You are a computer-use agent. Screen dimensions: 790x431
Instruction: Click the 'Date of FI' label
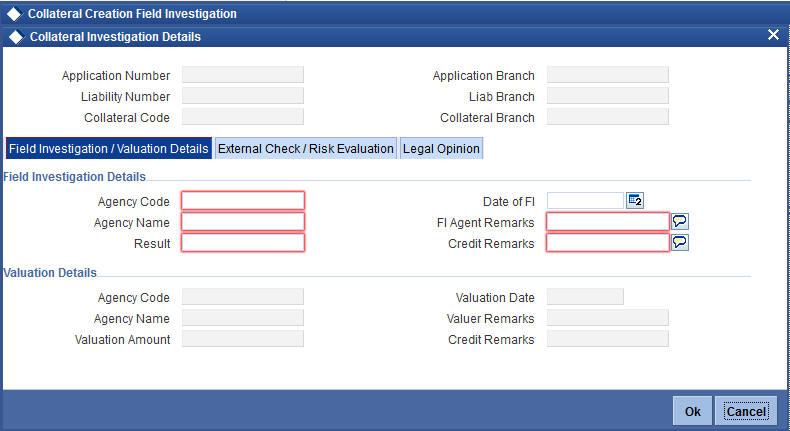pyautogui.click(x=508, y=202)
